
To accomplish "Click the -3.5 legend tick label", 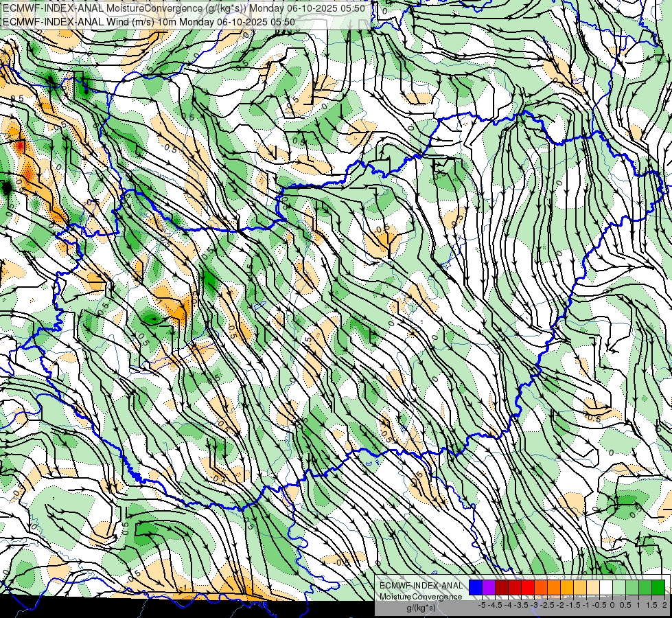I will pos(521,605).
